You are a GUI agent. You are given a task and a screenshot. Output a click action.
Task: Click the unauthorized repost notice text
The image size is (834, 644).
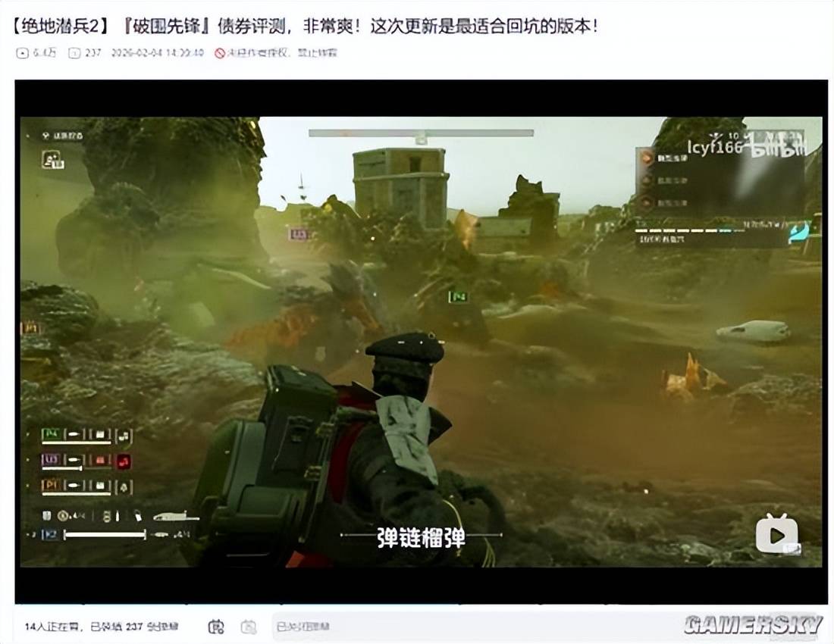coord(283,52)
